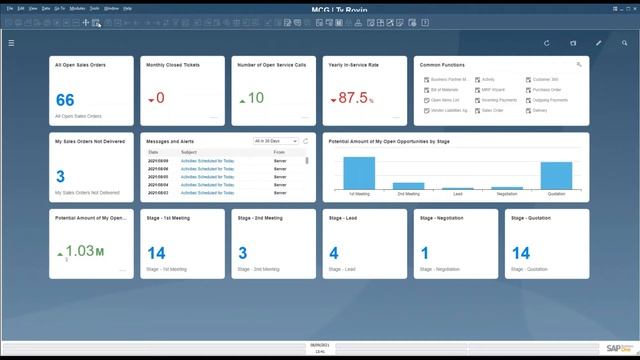
Task: Click the pencil edit cockpit icon
Action: pyautogui.click(x=598, y=43)
